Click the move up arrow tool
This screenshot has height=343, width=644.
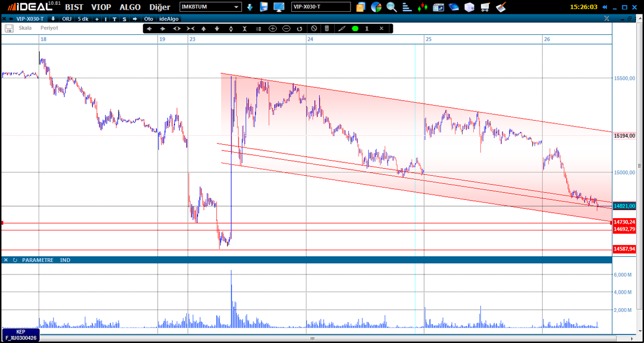204,28
